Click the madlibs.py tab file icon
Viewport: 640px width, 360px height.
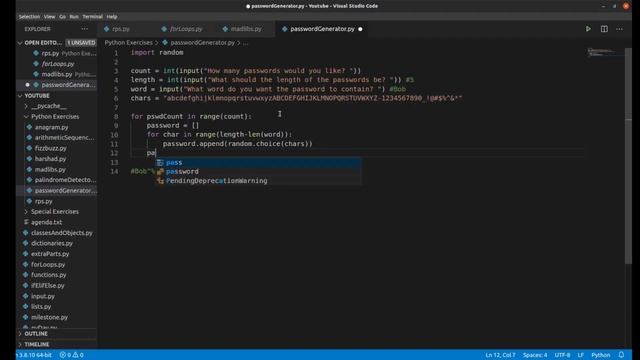point(225,29)
